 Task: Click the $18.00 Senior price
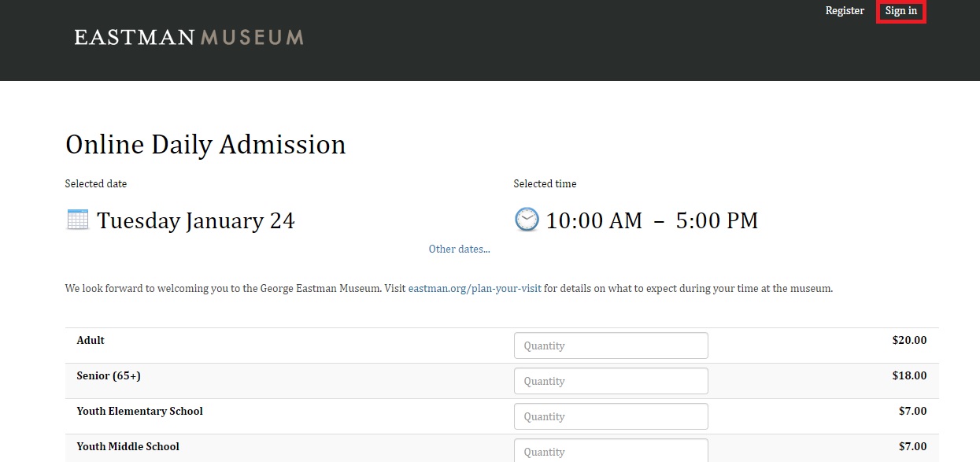point(909,375)
